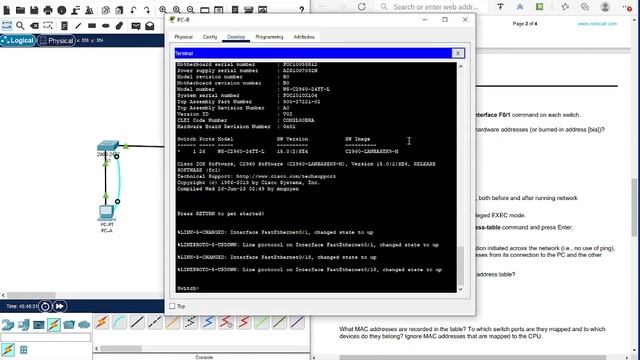Select the cloud Multiuser Connection category
640x360 pixels.
84,325
